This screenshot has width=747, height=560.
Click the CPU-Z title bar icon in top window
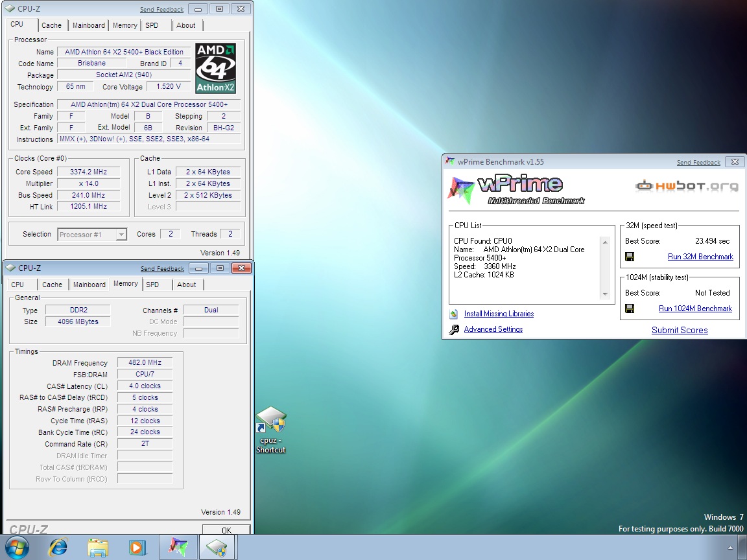click(10, 9)
